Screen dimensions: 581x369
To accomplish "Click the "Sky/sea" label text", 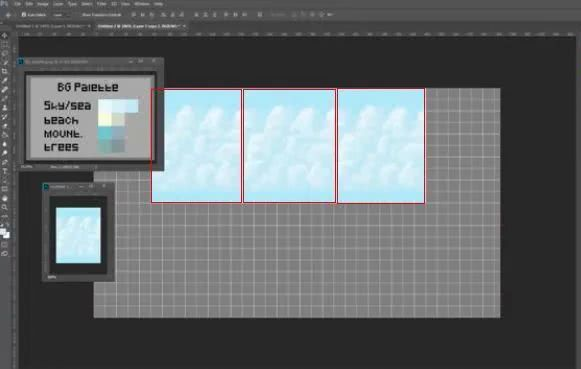I will 67,106.
